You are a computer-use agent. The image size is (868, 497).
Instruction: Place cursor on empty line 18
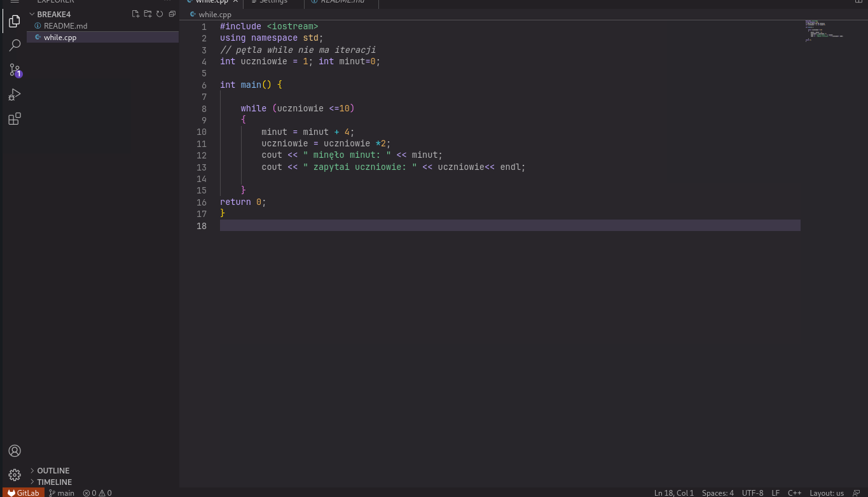click(x=510, y=225)
